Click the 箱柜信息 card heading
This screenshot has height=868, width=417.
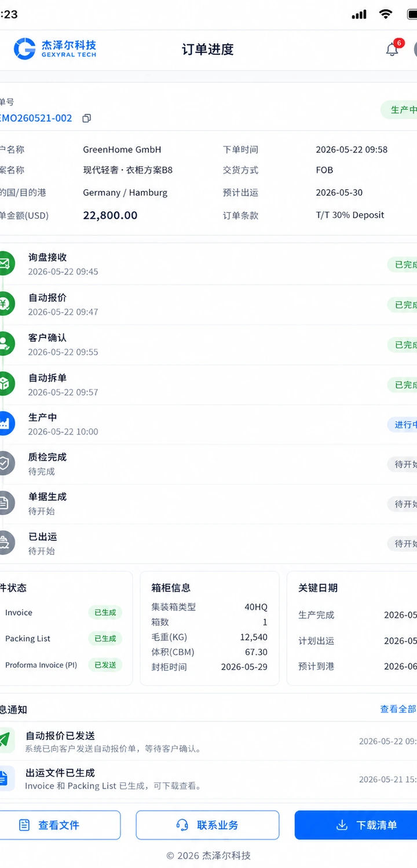pos(171,588)
